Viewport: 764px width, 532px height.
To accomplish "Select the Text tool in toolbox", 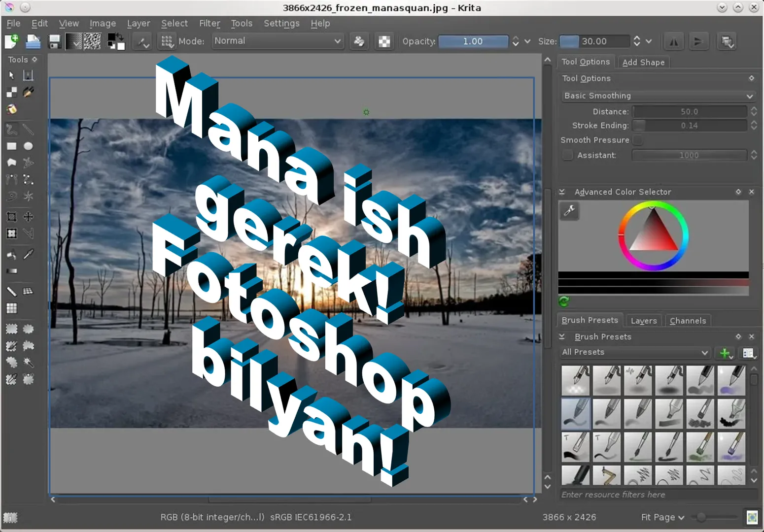I will click(28, 75).
